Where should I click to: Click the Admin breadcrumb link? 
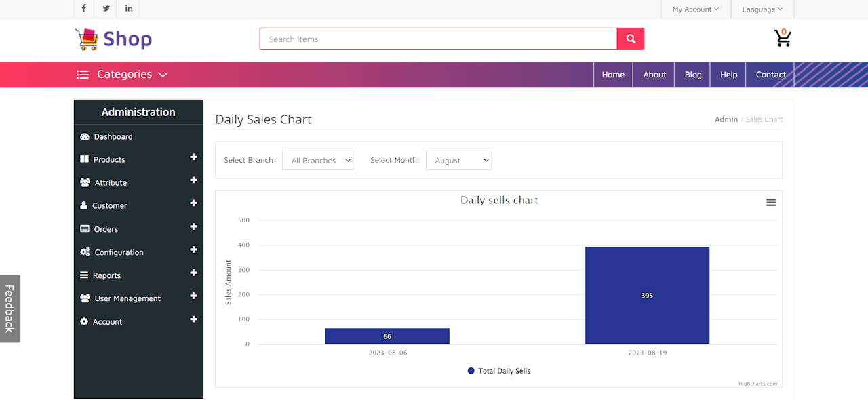pos(726,119)
